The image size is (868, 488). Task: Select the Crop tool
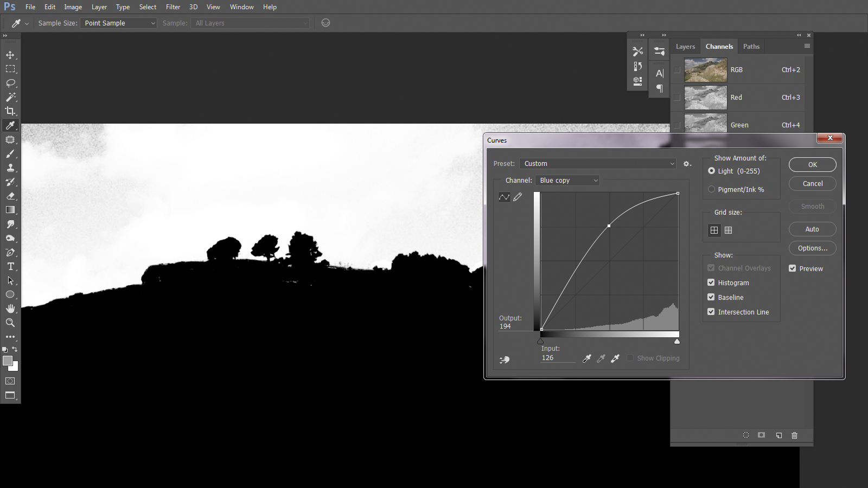[10, 111]
